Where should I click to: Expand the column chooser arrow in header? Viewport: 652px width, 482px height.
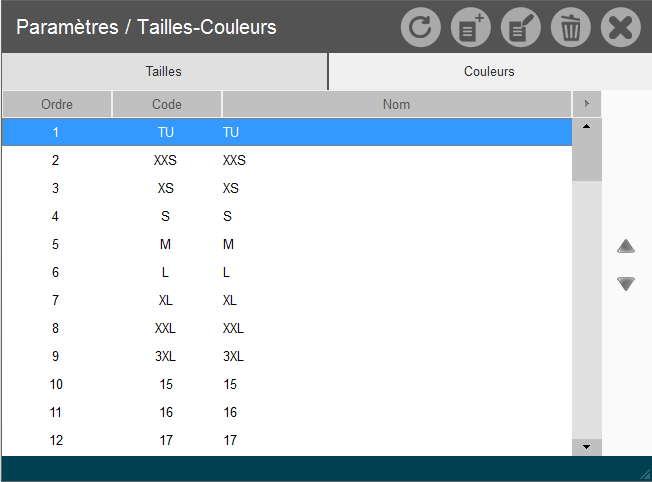point(587,104)
